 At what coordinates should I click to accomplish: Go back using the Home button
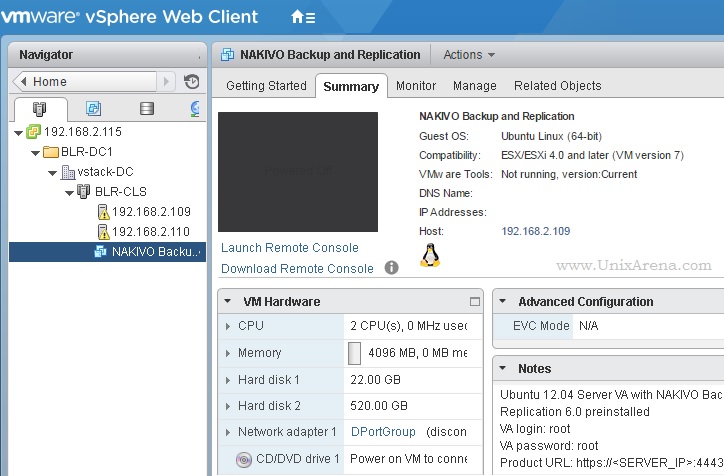pyautogui.click(x=84, y=82)
